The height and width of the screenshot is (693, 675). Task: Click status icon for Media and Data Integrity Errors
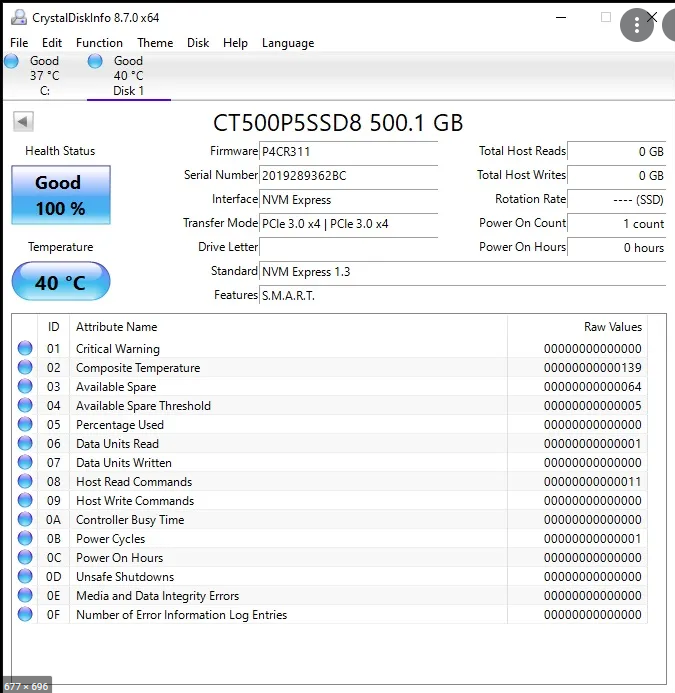25,595
